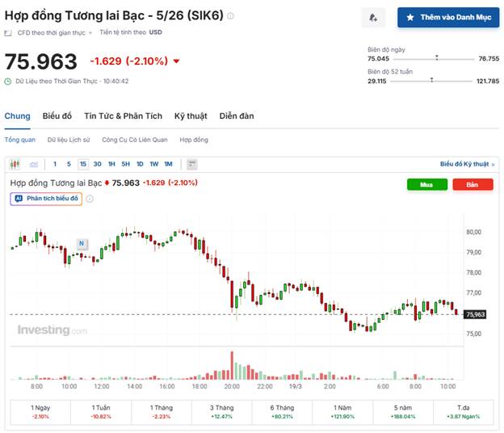Choose the 1W chart interval
The height and width of the screenshot is (433, 504).
153,164
